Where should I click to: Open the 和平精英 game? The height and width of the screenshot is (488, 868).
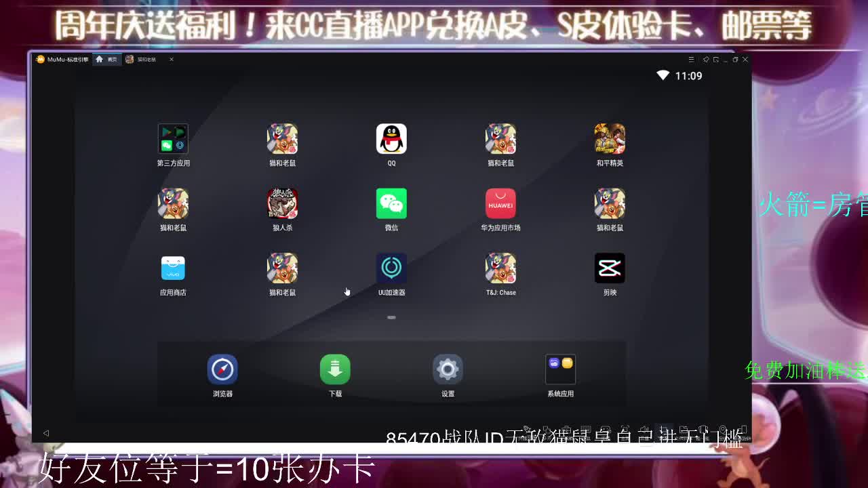610,139
